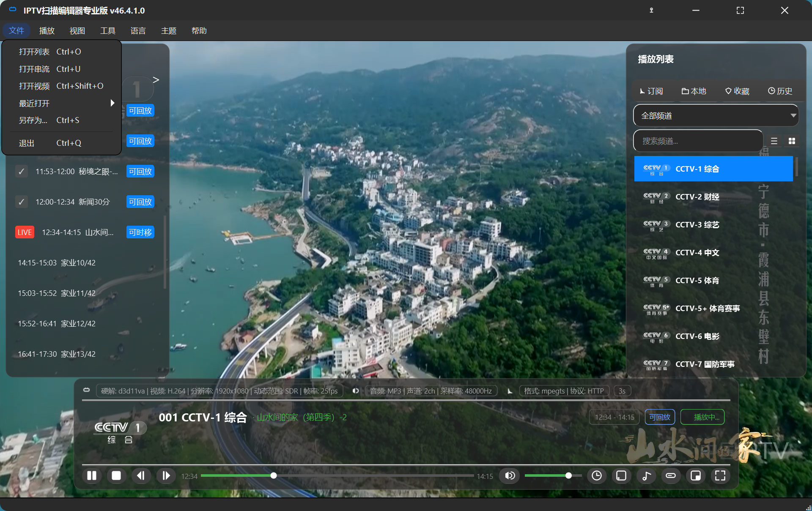Click the format info icon before mpegts
The image size is (812, 511).
pos(510,391)
